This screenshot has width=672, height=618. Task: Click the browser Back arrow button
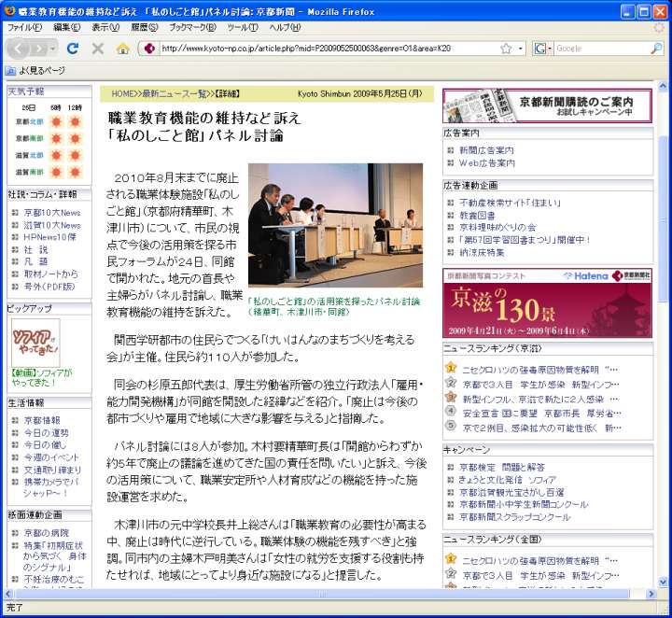point(19,49)
